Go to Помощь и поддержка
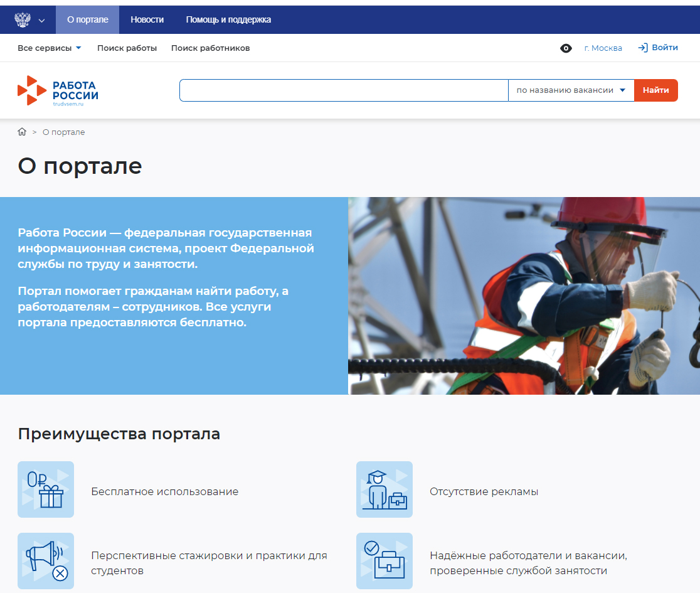 point(228,19)
